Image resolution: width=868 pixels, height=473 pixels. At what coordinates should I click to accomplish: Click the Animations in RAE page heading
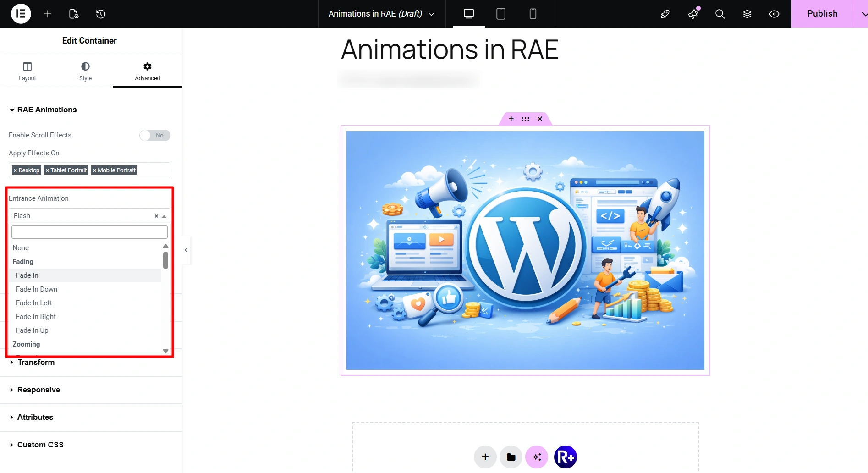tap(450, 49)
